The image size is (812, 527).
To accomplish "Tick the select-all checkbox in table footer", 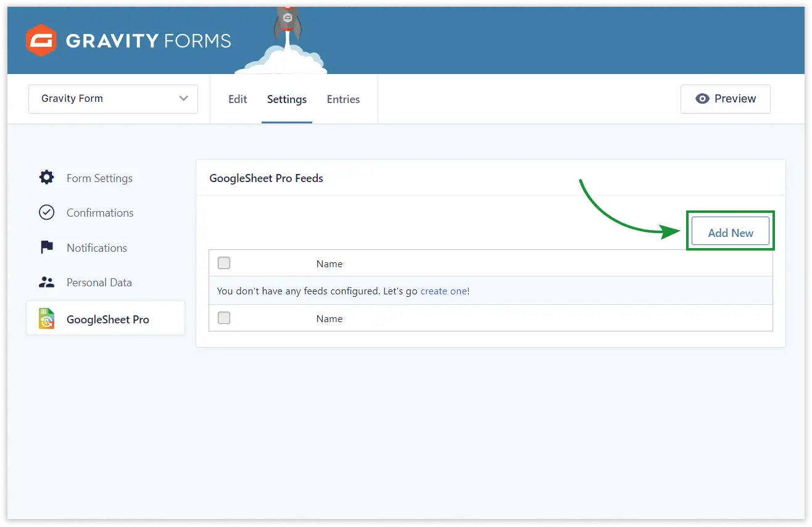I will [224, 318].
